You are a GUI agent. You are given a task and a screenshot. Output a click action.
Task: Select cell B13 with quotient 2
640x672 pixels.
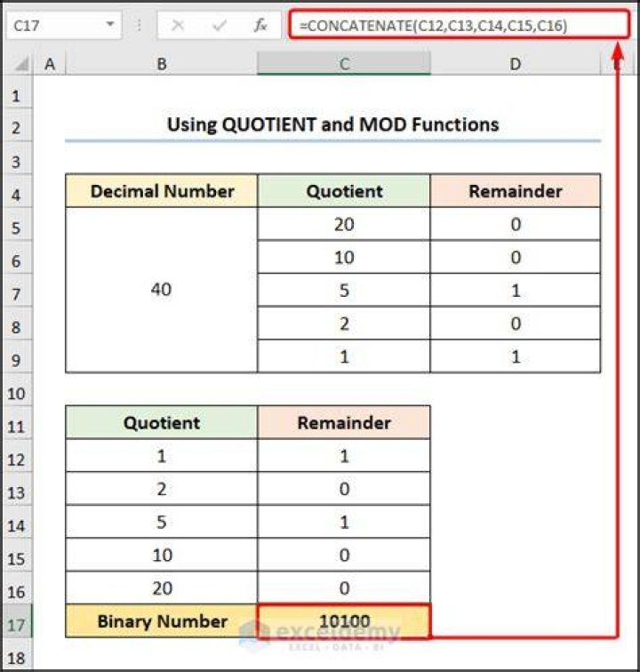162,489
